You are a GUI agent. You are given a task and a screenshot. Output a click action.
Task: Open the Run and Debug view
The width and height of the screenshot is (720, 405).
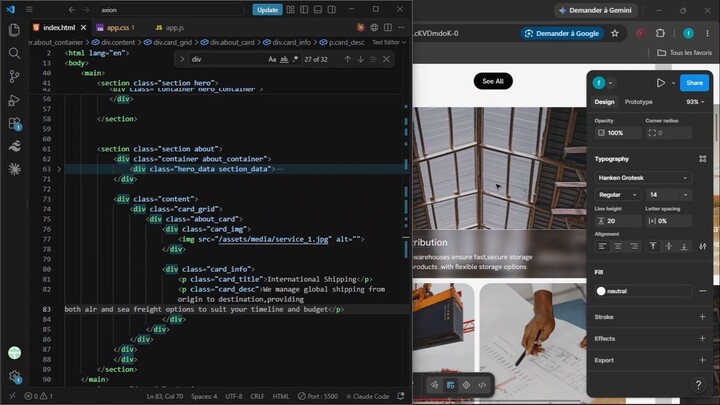point(14,100)
